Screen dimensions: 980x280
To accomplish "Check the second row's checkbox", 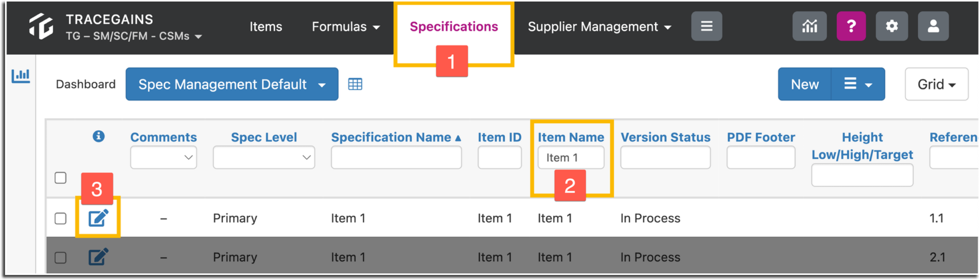I will click(60, 258).
